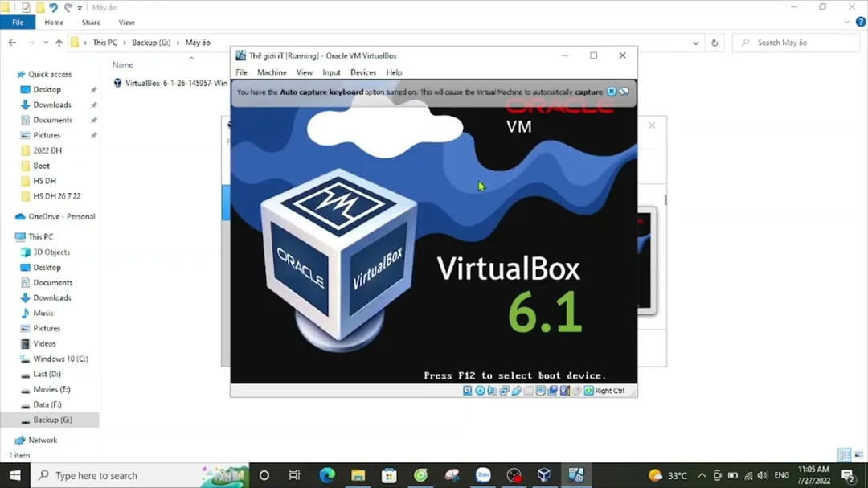The height and width of the screenshot is (488, 868).
Task: Click the recording status icon in VM status bar
Action: [552, 391]
